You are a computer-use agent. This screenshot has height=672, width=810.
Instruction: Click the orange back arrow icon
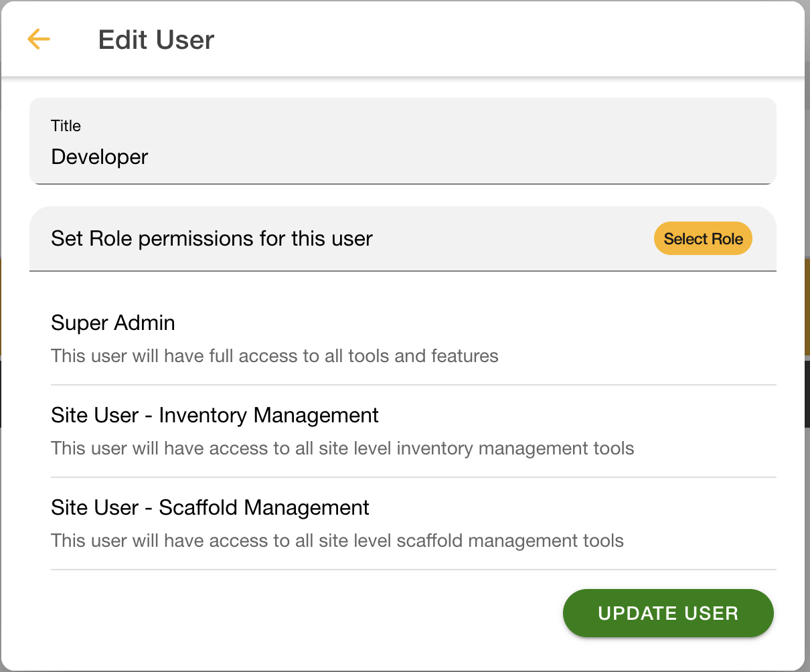(x=39, y=39)
